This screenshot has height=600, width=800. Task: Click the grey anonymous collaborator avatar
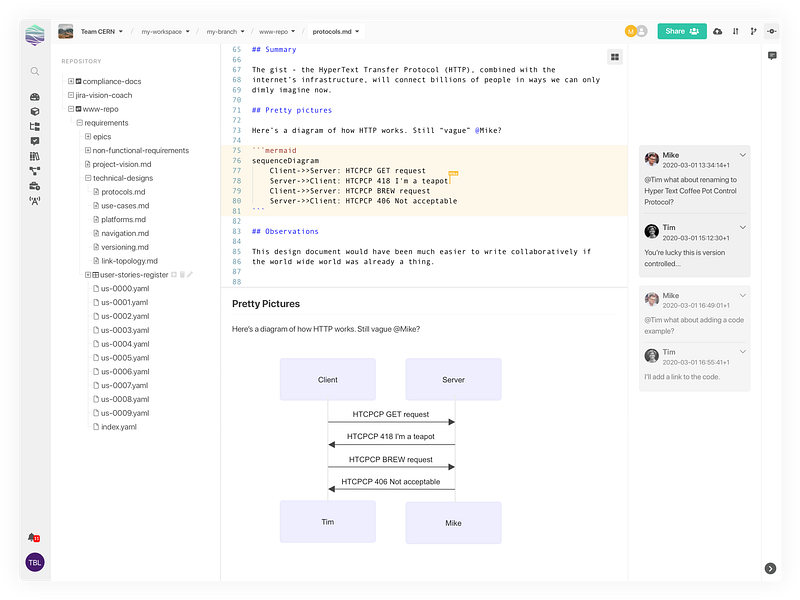tap(642, 32)
